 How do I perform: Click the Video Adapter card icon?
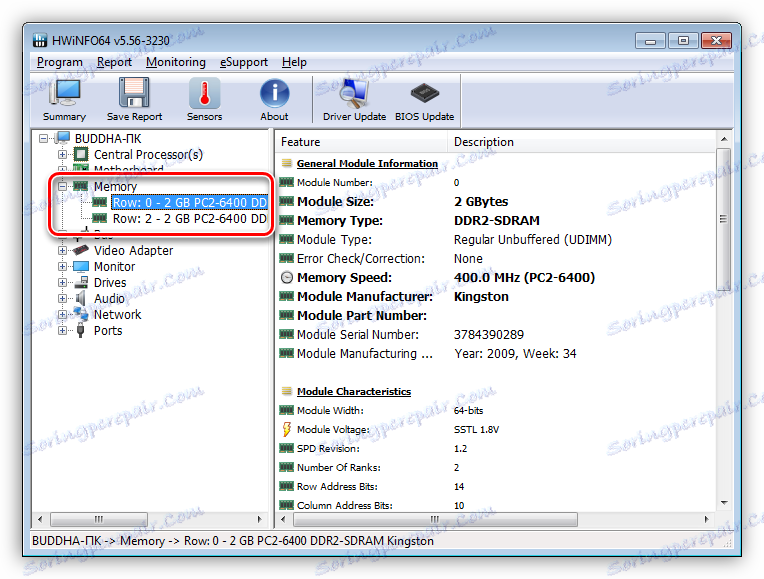(x=81, y=251)
